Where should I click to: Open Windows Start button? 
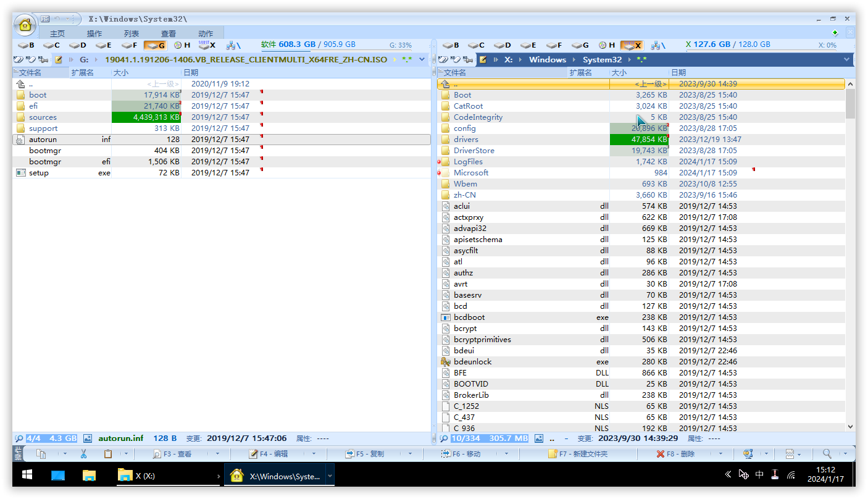tap(27, 475)
